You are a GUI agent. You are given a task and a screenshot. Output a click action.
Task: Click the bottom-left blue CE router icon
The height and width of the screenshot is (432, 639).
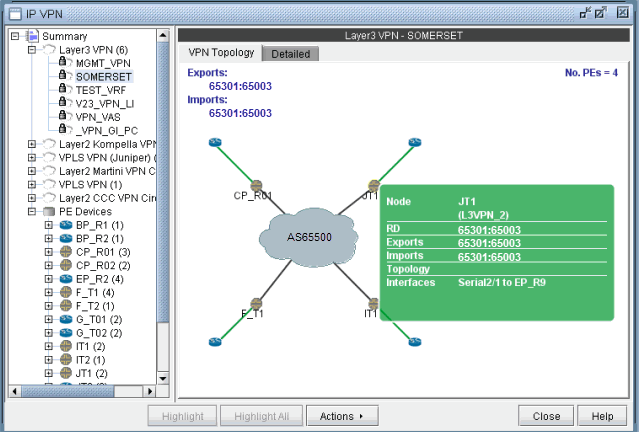(x=214, y=342)
